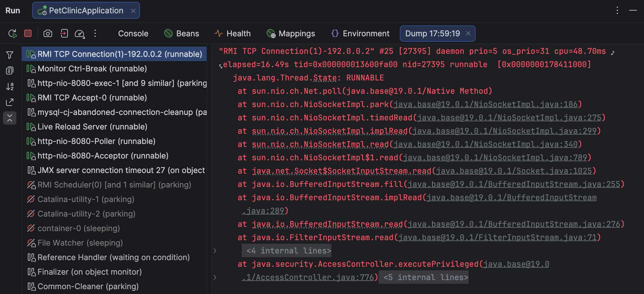
Task: Copy thread dump using the copy icon
Action: pos(10,70)
